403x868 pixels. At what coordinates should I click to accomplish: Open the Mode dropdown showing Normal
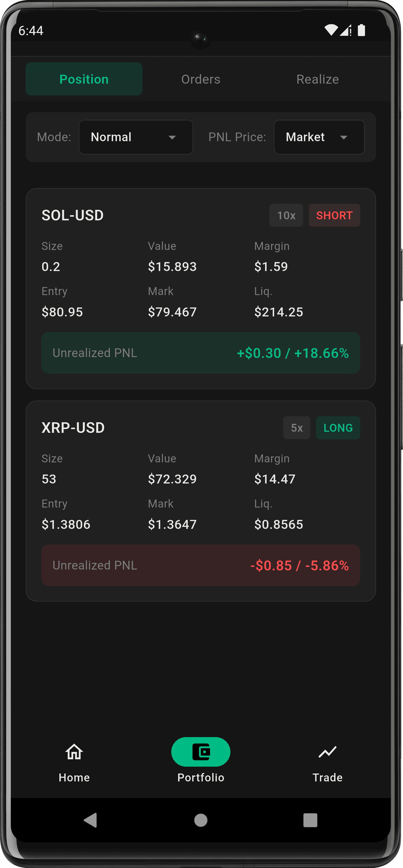[135, 137]
